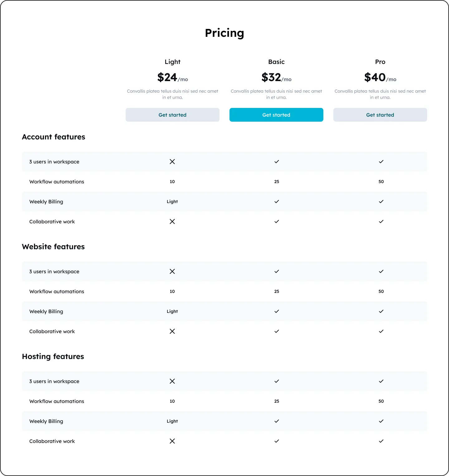Image resolution: width=449 pixels, height=476 pixels.
Task: Click Light X icon for Account Collaborative work
Action: pos(172,221)
